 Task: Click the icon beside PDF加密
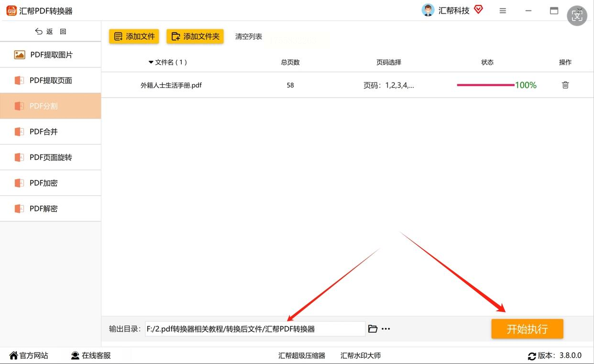point(19,183)
